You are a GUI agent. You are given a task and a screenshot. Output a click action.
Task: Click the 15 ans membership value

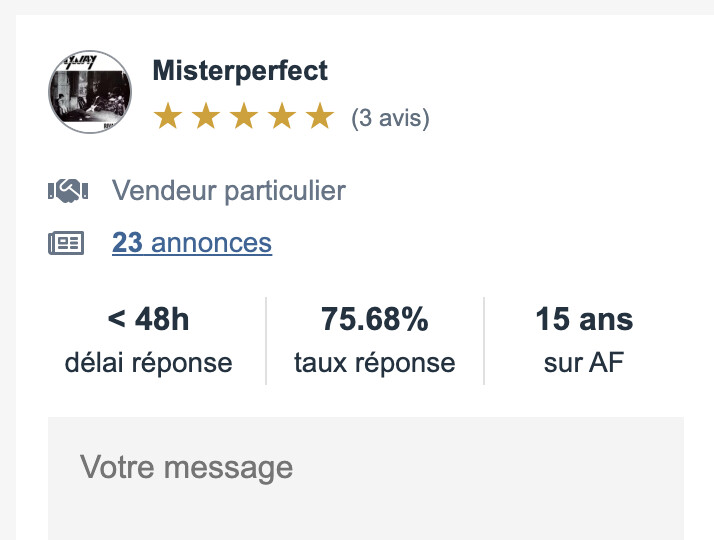pyautogui.click(x=584, y=319)
